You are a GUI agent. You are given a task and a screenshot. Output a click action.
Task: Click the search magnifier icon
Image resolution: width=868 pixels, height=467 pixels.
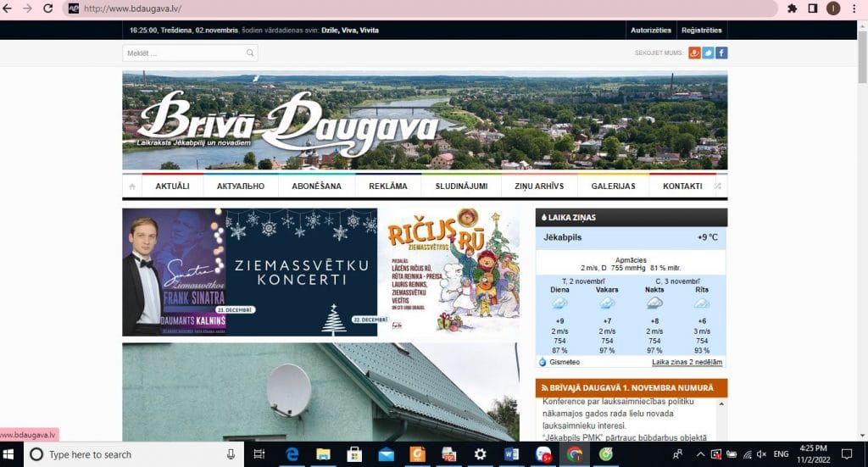[x=250, y=53]
